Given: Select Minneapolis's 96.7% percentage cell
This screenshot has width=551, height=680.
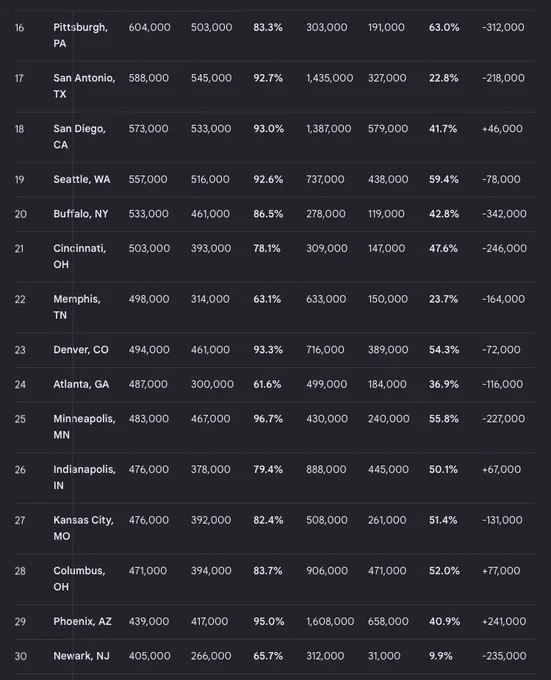Looking at the screenshot, I should pos(268,419).
